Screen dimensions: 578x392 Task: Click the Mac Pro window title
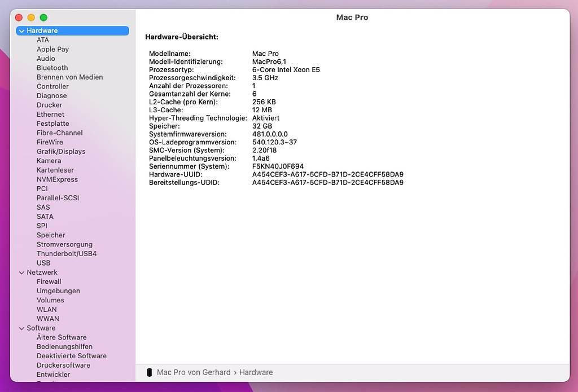(x=352, y=17)
